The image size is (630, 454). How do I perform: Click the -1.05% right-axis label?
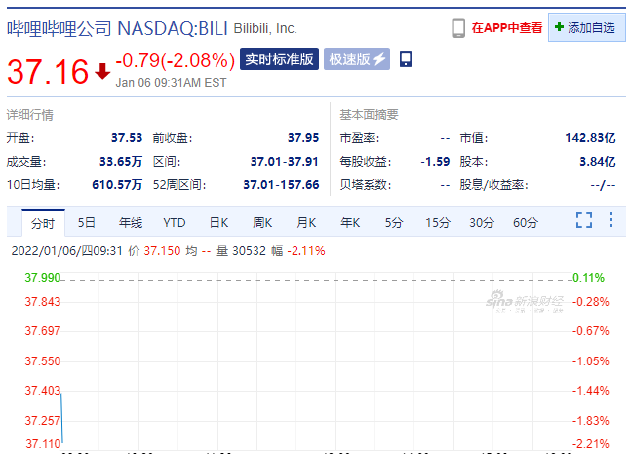(x=591, y=361)
